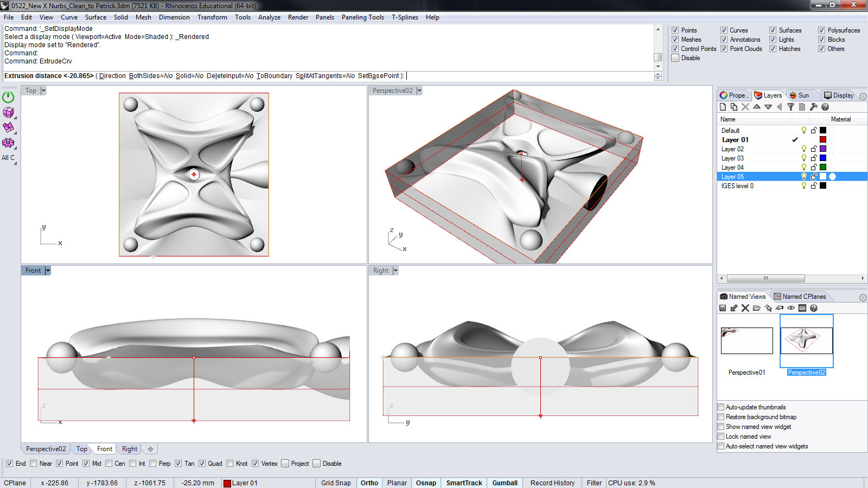Open the Layers panel gear settings icon
868x488 pixels.
[863, 96]
